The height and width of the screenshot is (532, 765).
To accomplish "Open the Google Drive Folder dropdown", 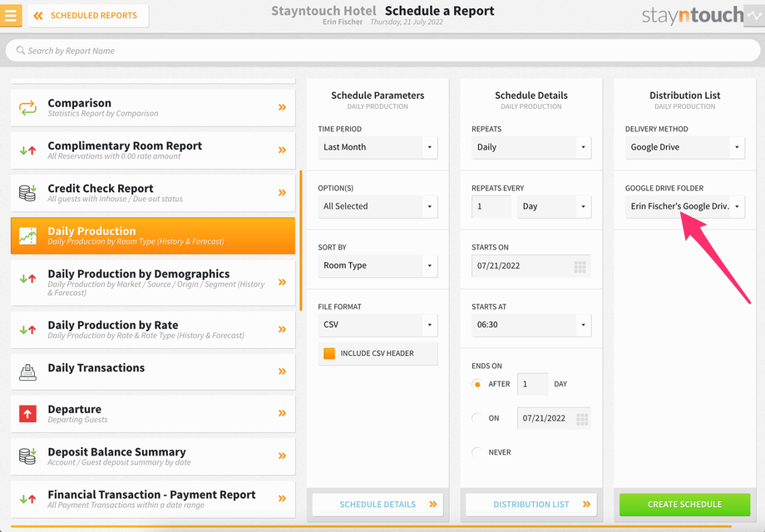I will 685,206.
